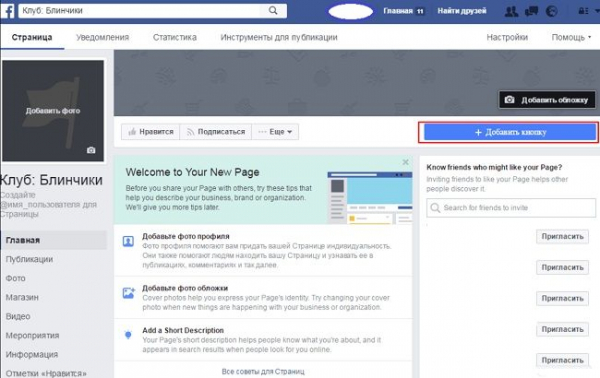Click the Подписаться follow button
600x378 pixels.
tap(216, 132)
